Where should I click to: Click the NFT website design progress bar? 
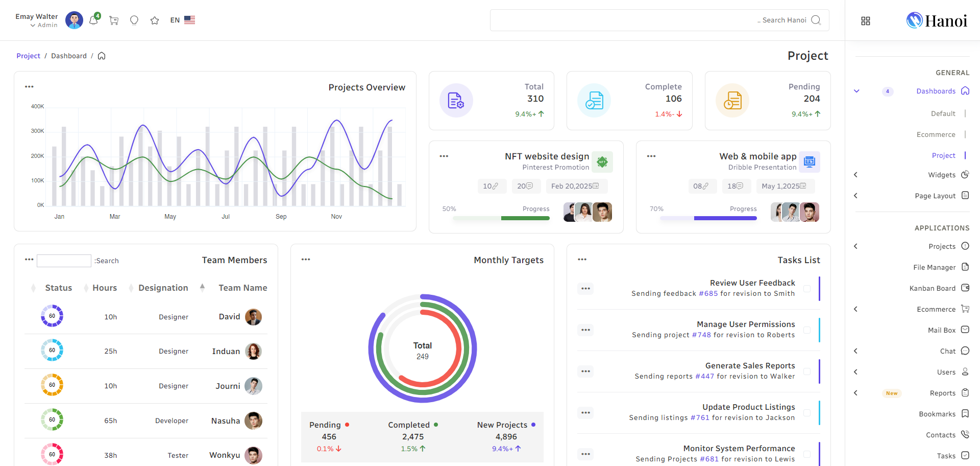tap(501, 218)
